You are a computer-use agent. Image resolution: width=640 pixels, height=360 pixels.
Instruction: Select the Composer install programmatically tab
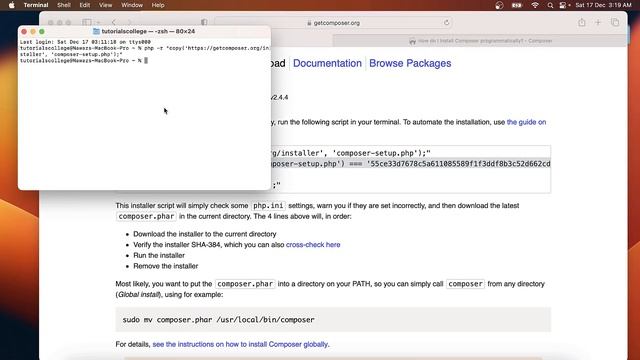pos(480,41)
